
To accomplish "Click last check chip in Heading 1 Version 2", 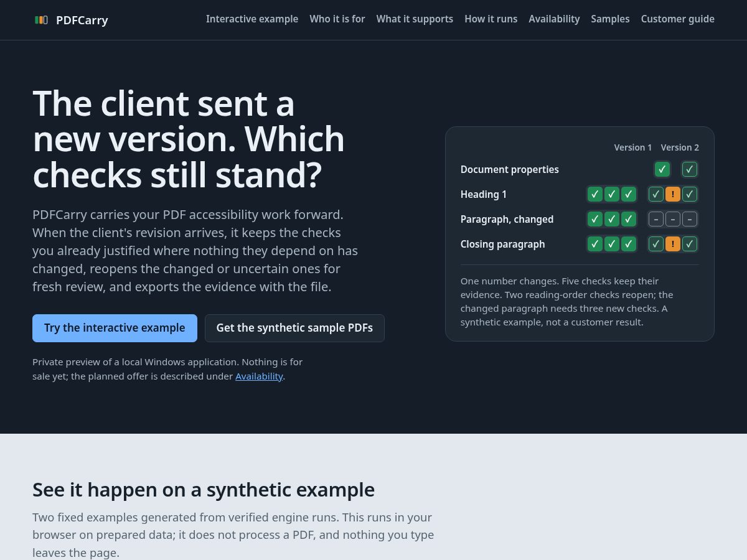I will pos(690,194).
